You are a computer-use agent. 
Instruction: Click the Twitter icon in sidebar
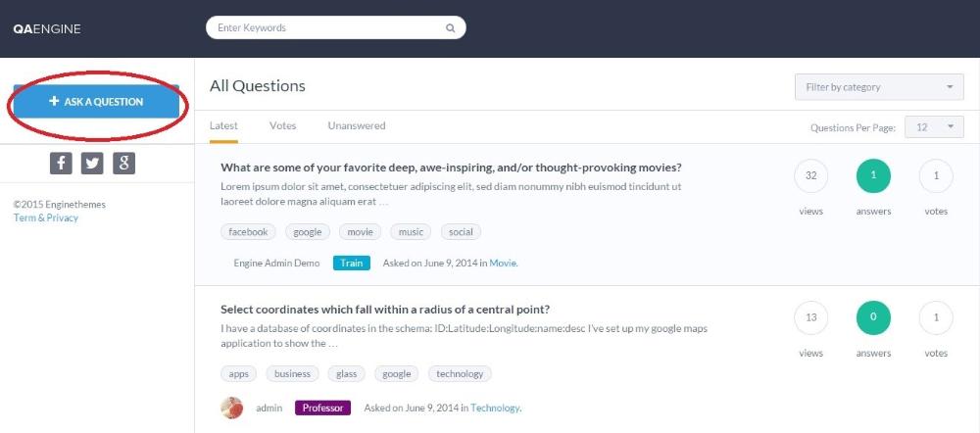point(92,164)
